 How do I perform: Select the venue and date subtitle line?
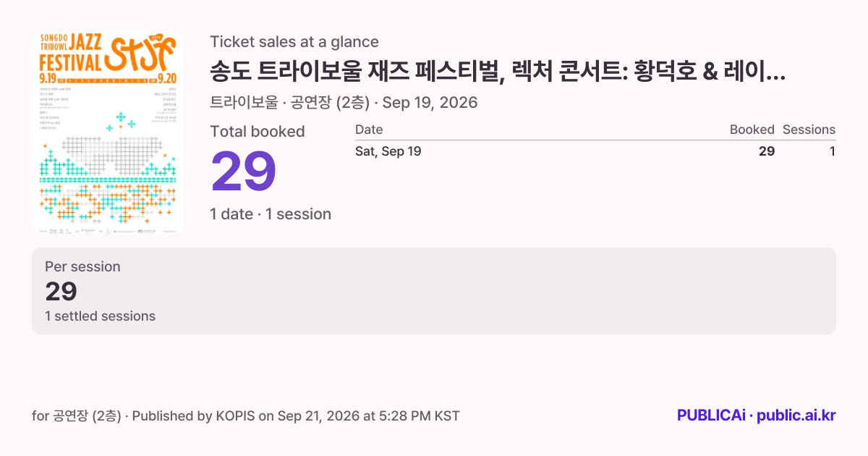pos(344,102)
